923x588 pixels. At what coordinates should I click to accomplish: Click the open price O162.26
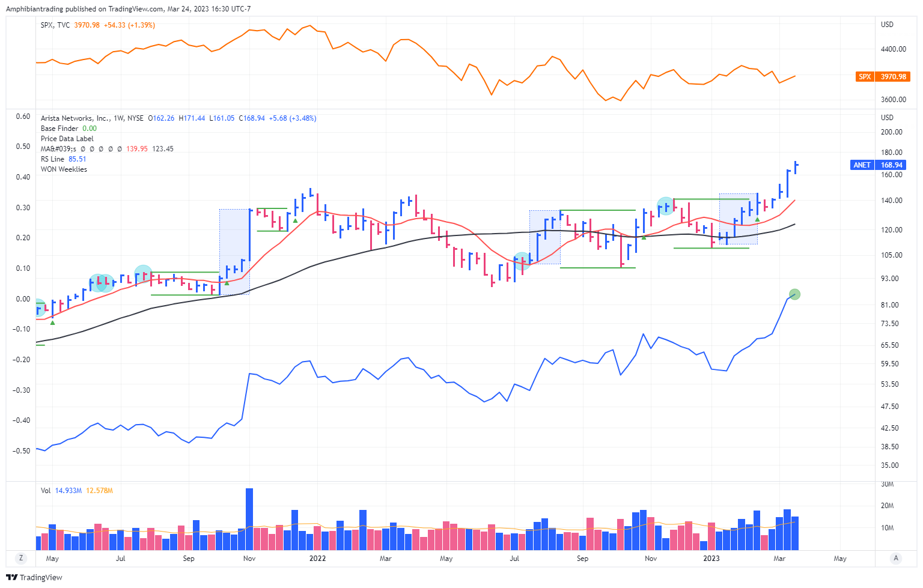[x=161, y=118]
